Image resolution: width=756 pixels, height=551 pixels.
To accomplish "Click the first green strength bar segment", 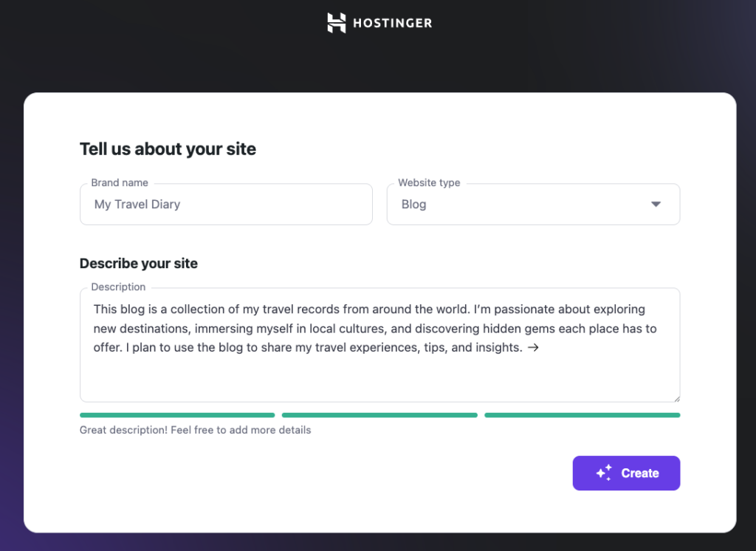I will click(x=177, y=415).
